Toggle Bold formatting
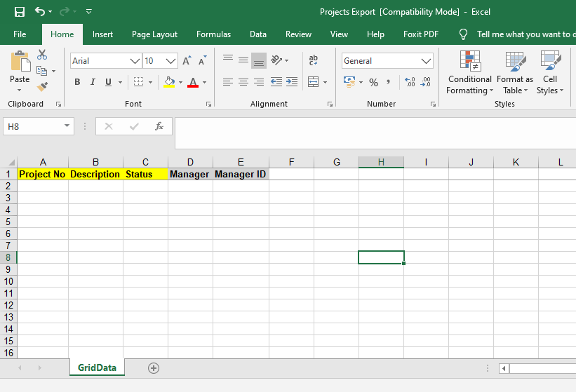This screenshot has width=576, height=392. tap(77, 82)
